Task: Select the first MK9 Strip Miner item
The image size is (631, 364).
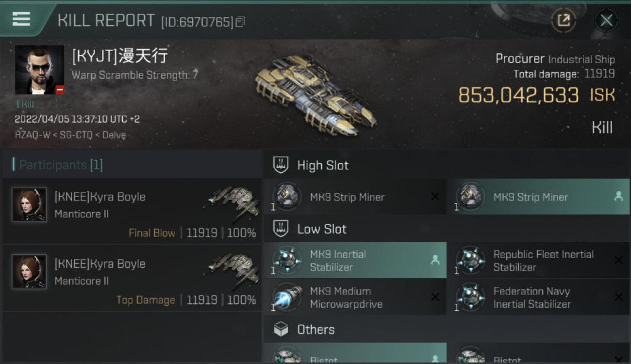Action: [355, 197]
